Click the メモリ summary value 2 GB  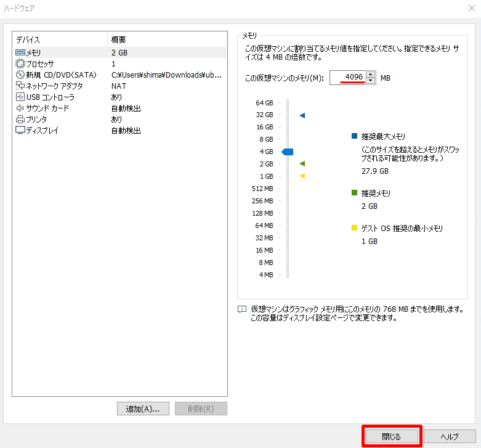119,53
